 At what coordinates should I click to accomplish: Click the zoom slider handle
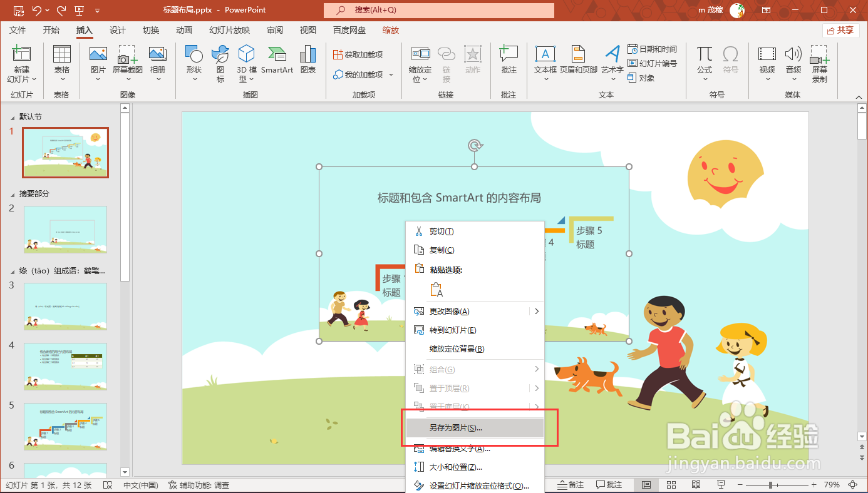pos(770,485)
